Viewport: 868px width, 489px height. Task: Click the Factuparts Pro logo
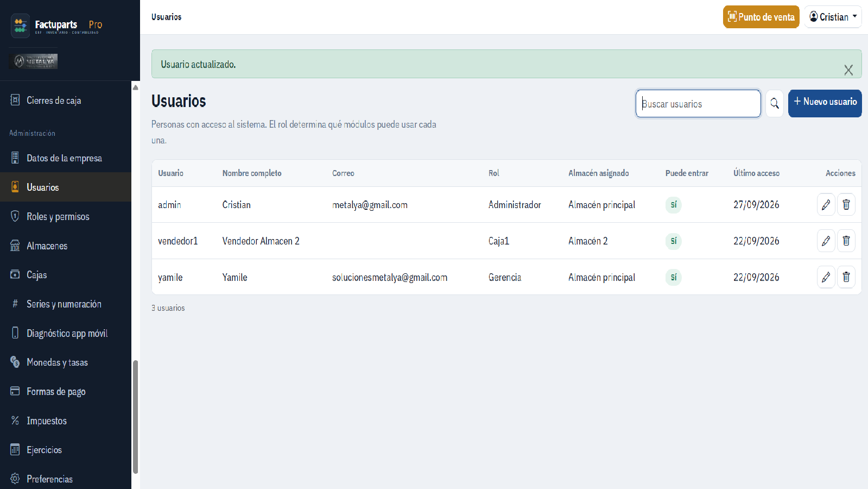click(56, 26)
